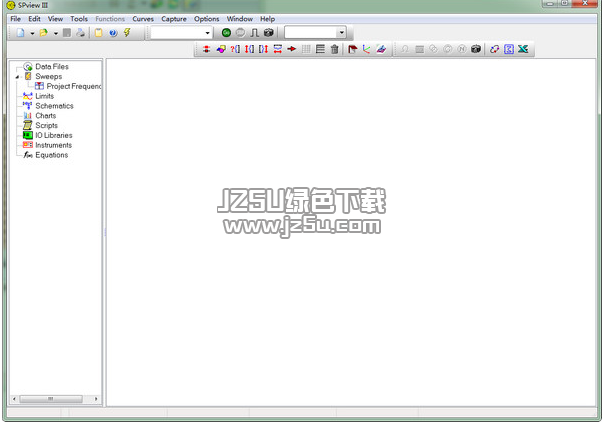Image resolution: width=604 pixels, height=423 pixels.
Task: Select the Sweeps tree item
Action: point(49,77)
